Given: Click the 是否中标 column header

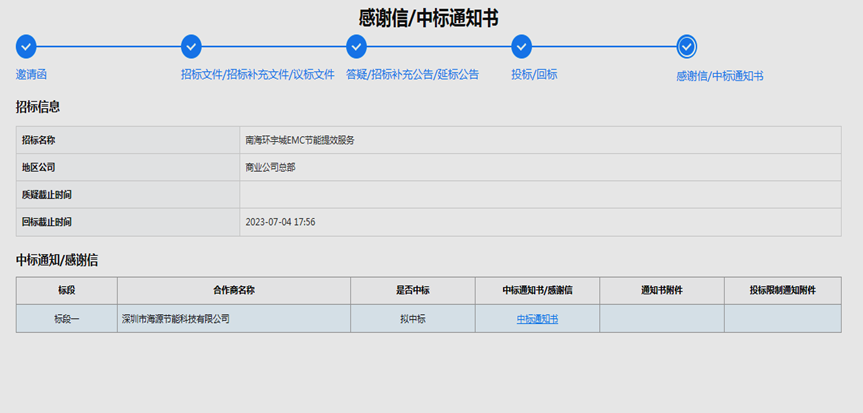Looking at the screenshot, I should 412,290.
